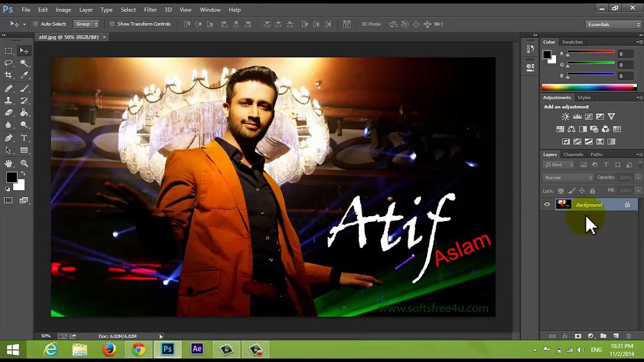Open the Color panel menu
Image resolution: width=644 pixels, height=362 pixels.
click(639, 42)
